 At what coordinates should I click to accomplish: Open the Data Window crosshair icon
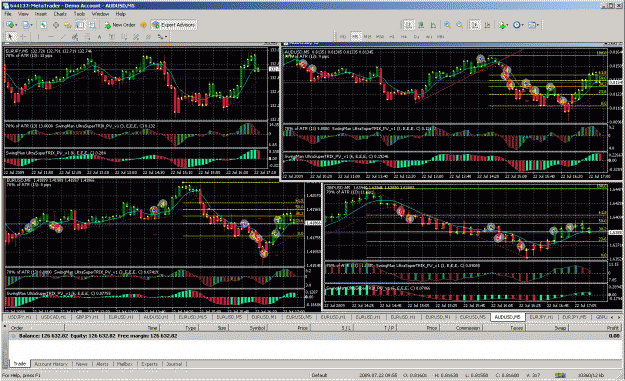click(x=56, y=25)
